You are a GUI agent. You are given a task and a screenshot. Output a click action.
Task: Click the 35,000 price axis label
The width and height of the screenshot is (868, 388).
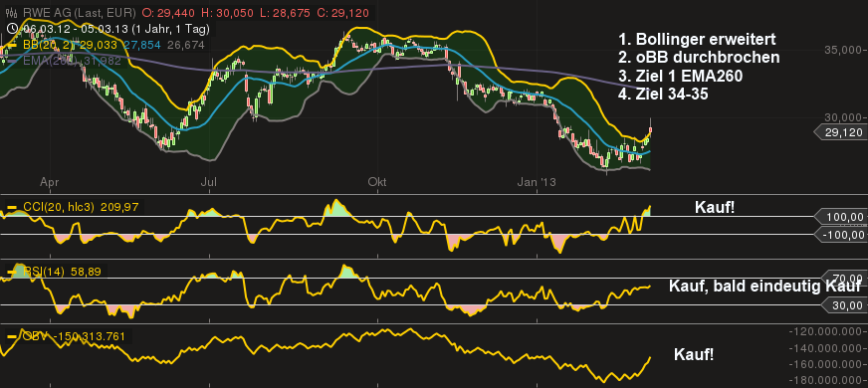pyautogui.click(x=844, y=50)
